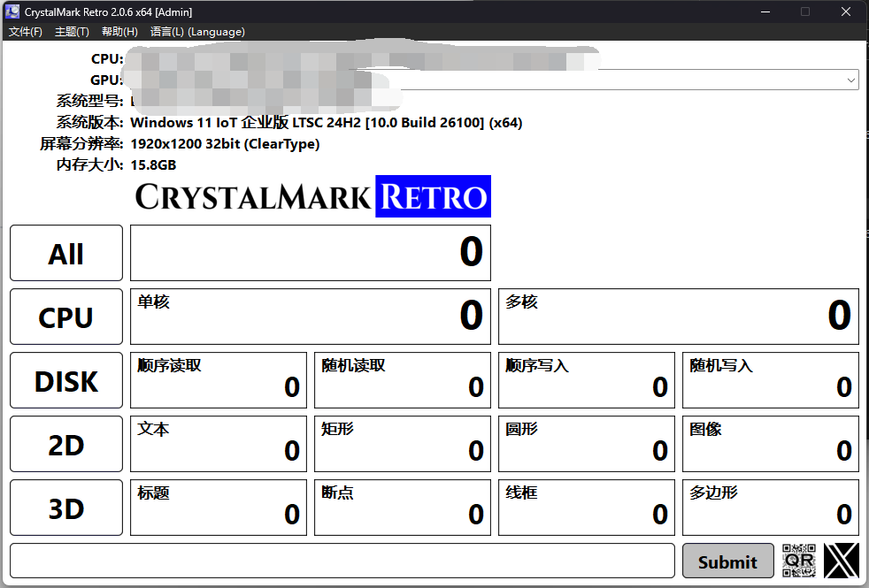The height and width of the screenshot is (588, 869).
Task: Run the DISK benchmark
Action: click(65, 380)
